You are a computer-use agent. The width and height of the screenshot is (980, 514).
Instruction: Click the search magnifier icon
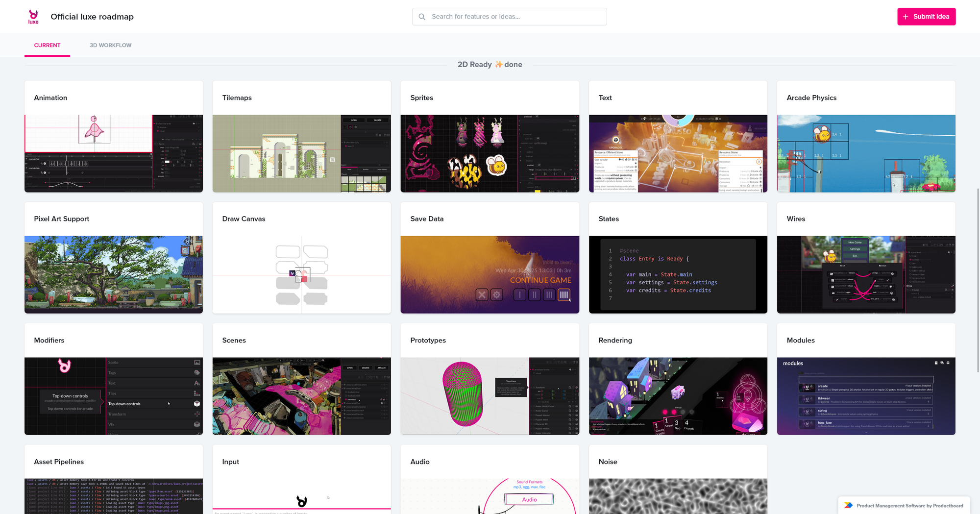point(422,17)
